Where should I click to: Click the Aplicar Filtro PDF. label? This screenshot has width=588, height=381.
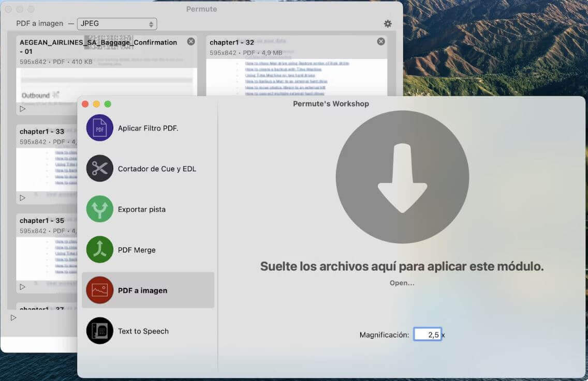pos(148,128)
